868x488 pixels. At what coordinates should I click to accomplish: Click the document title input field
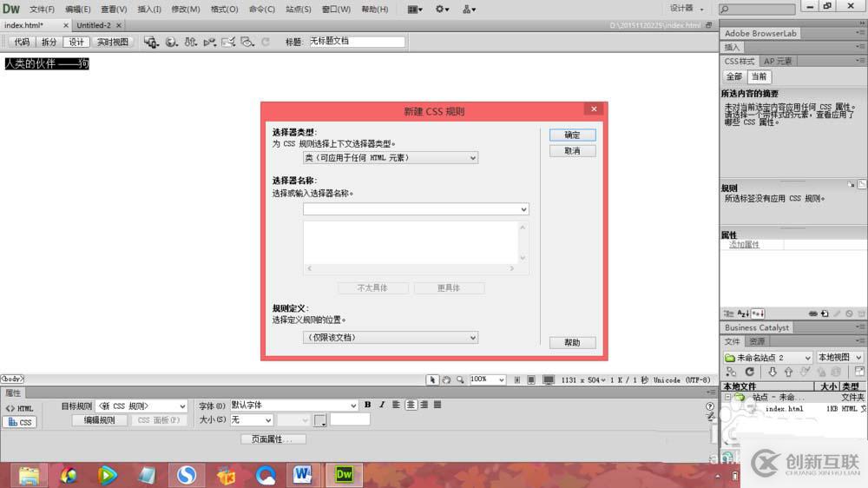pos(357,42)
